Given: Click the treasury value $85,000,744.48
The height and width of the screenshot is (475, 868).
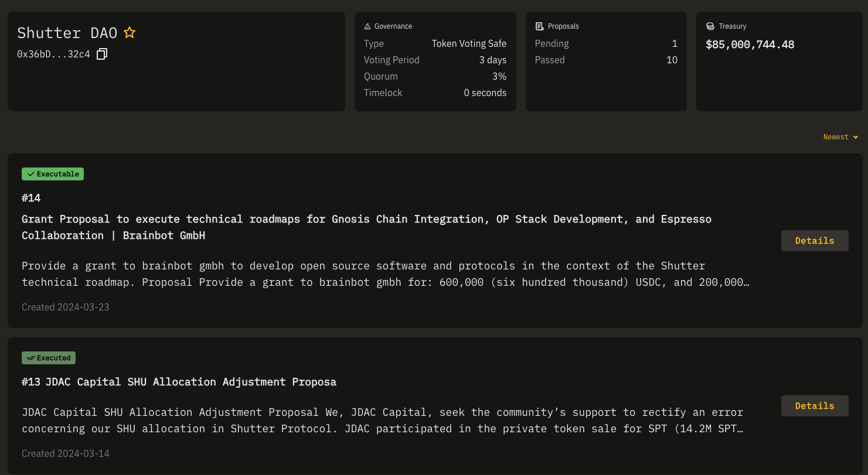Looking at the screenshot, I should pos(750,45).
